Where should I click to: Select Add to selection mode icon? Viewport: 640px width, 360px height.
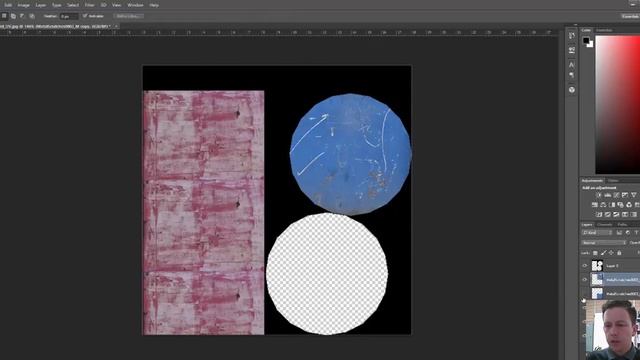13,16
